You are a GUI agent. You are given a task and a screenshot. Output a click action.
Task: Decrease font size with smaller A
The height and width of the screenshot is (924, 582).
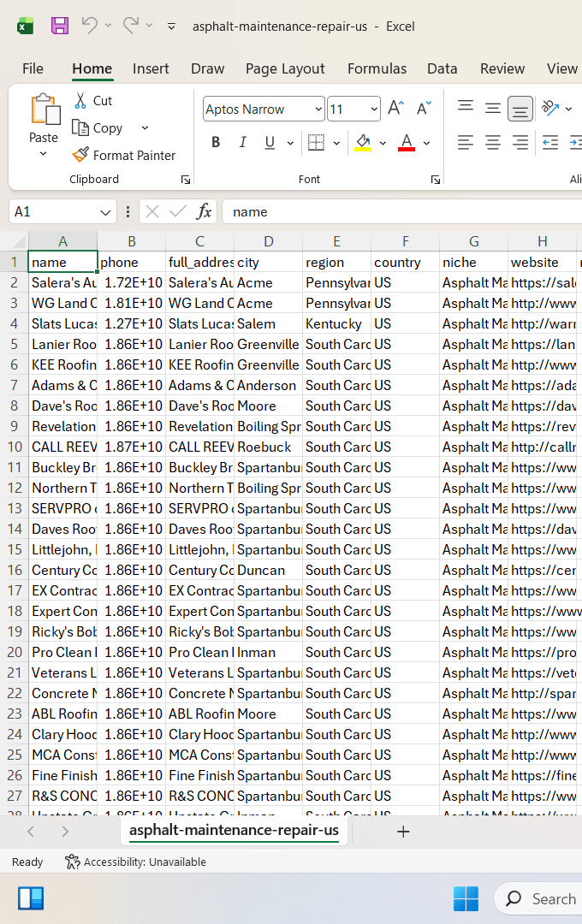tap(424, 108)
